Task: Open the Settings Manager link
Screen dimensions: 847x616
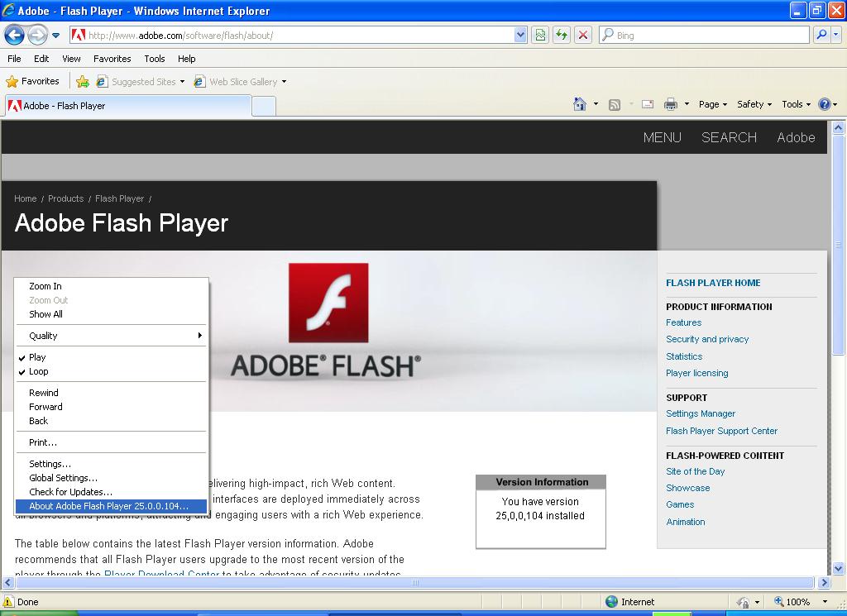Action: coord(701,413)
